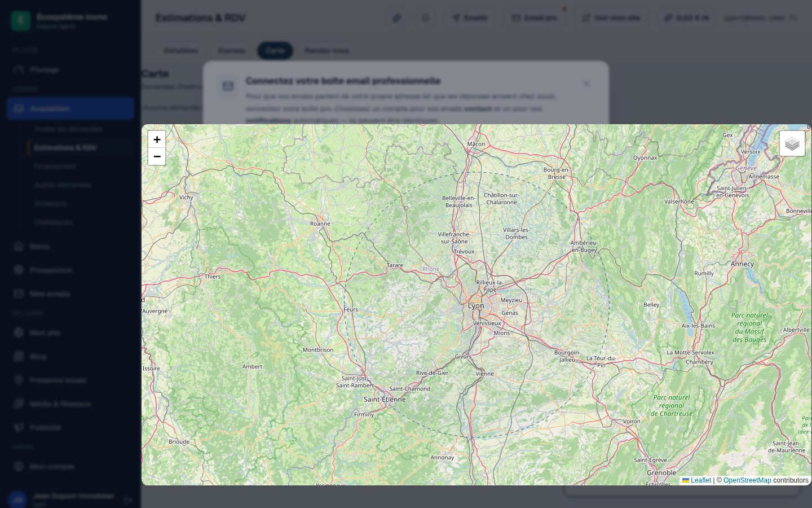Image resolution: width=812 pixels, height=508 pixels.
Task: Click the mail icon in the banner
Action: point(228,86)
